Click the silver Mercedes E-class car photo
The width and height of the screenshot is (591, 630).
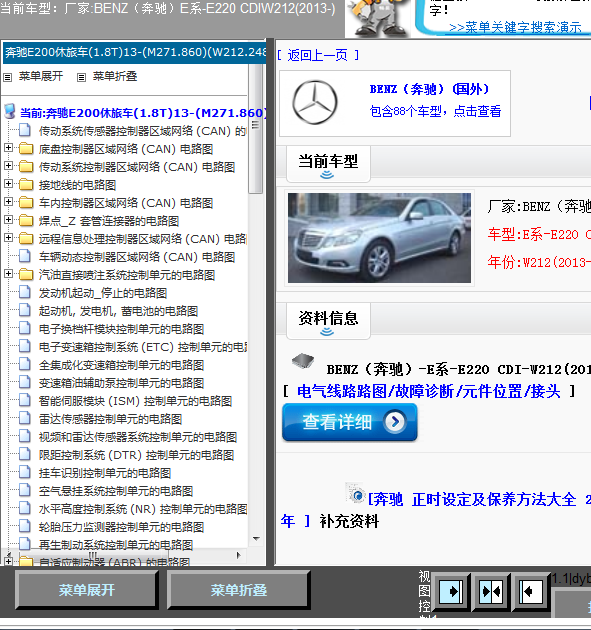[379, 238]
